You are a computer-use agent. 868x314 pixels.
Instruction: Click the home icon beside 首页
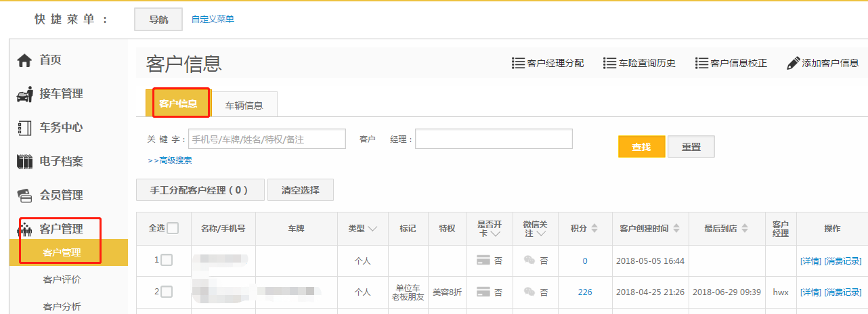pyautogui.click(x=24, y=61)
